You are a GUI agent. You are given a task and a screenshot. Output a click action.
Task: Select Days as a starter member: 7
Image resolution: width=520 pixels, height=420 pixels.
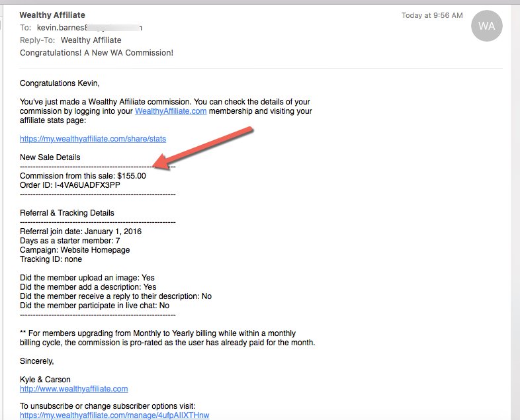point(70,241)
